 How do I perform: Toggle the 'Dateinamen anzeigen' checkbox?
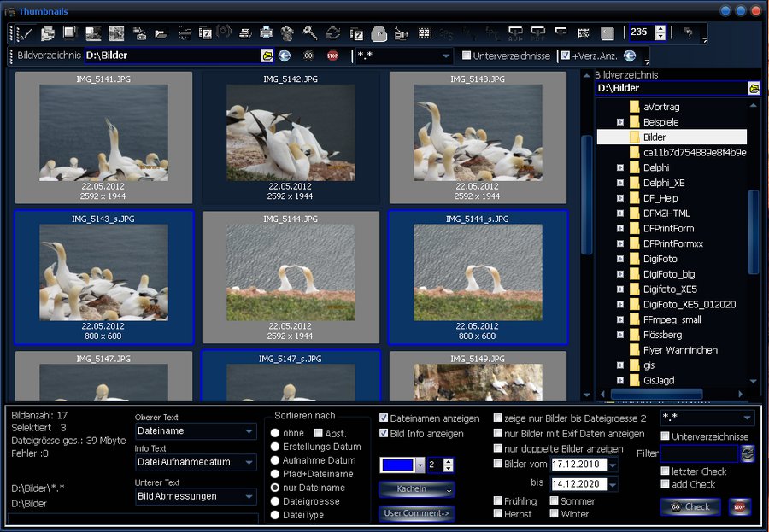384,418
